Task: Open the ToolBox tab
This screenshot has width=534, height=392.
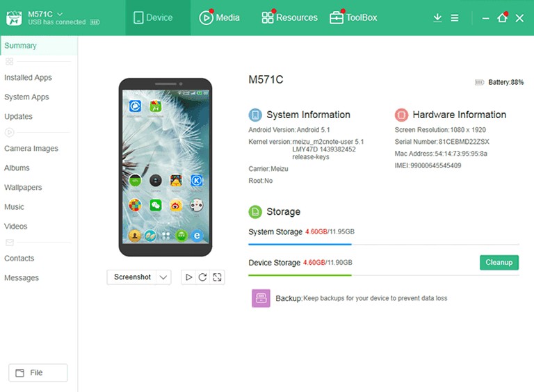Action: 353,17
